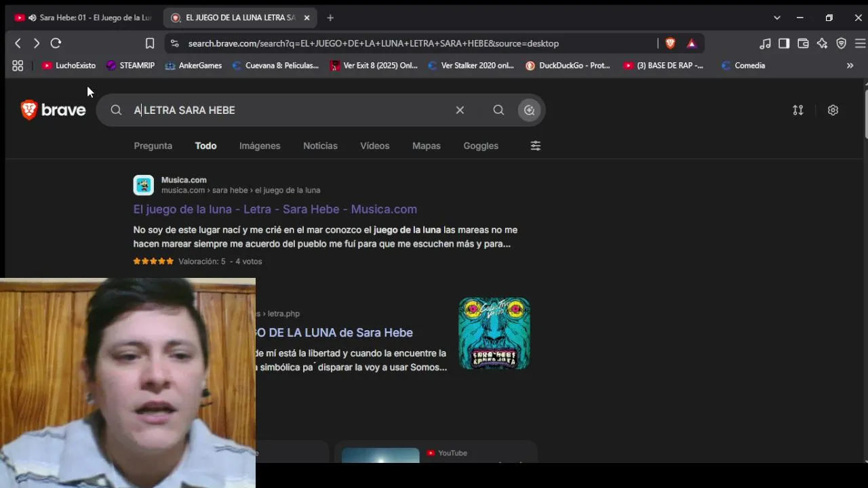The height and width of the screenshot is (488, 868).
Task: Ask AI with the sparkle search button
Action: tap(530, 110)
